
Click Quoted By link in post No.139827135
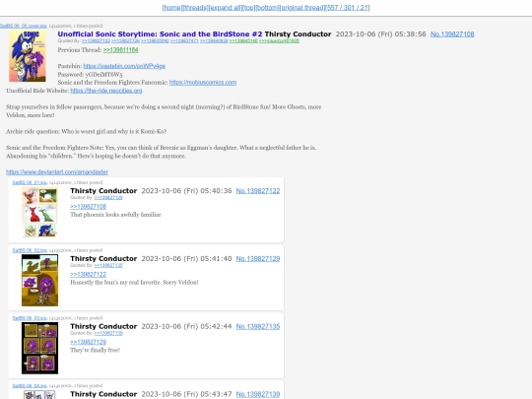click(x=108, y=333)
